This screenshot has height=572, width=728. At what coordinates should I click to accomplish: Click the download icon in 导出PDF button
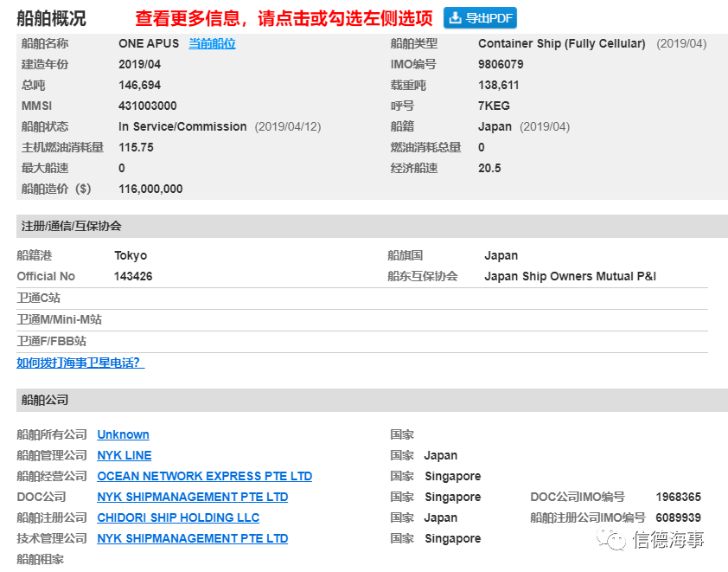click(455, 17)
